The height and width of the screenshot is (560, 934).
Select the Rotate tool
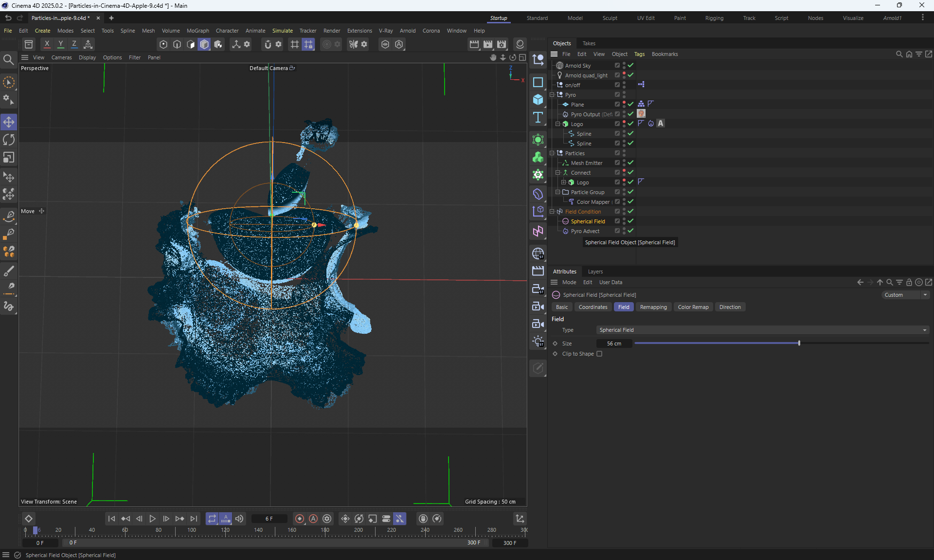(x=9, y=140)
